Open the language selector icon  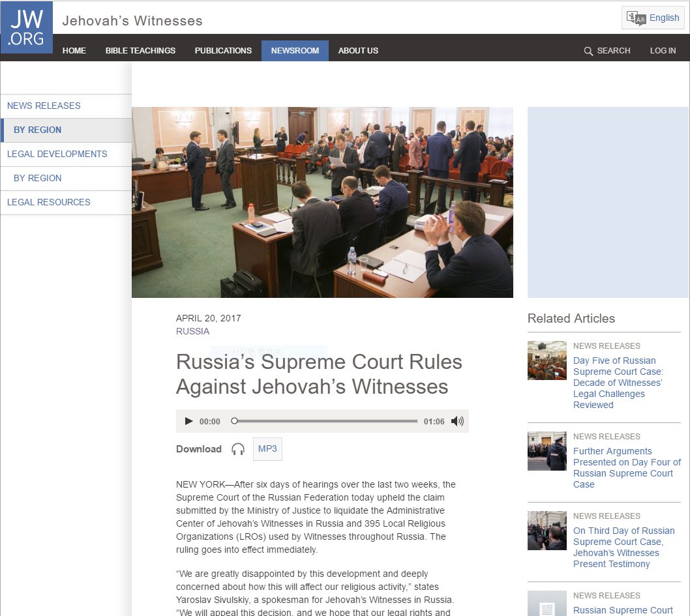[x=636, y=18]
